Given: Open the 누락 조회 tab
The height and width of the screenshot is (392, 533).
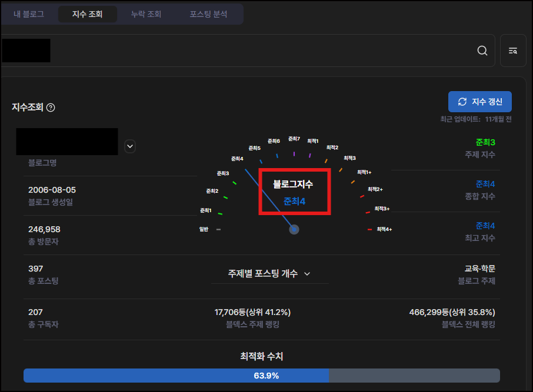Looking at the screenshot, I should 145,14.
